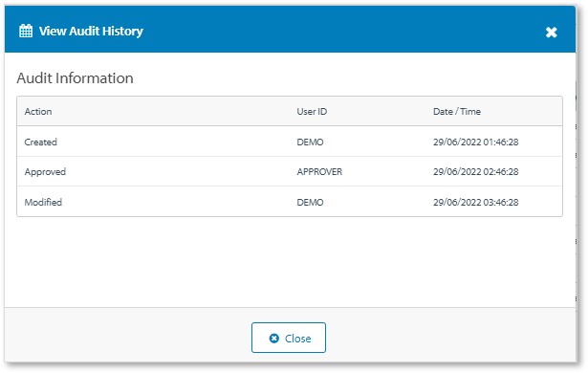Click the circled X icon inside Close button
This screenshot has width=588, height=373.
tap(274, 339)
